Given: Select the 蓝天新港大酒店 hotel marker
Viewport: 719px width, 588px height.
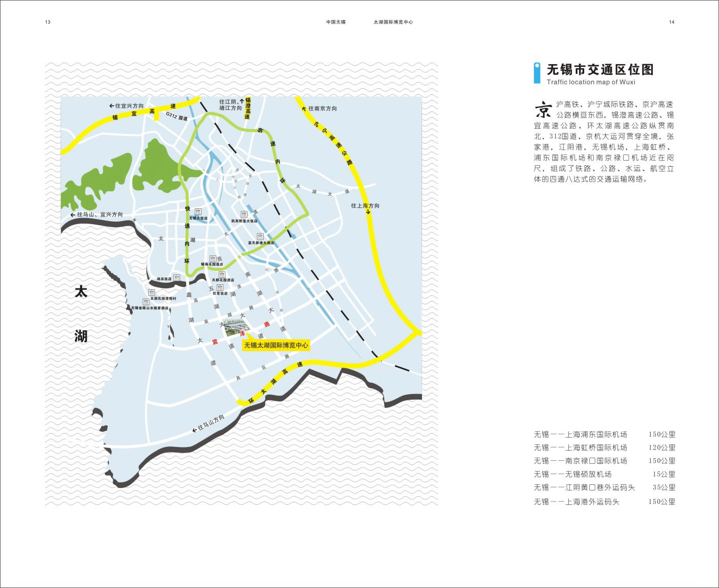Looking at the screenshot, I should (261, 237).
